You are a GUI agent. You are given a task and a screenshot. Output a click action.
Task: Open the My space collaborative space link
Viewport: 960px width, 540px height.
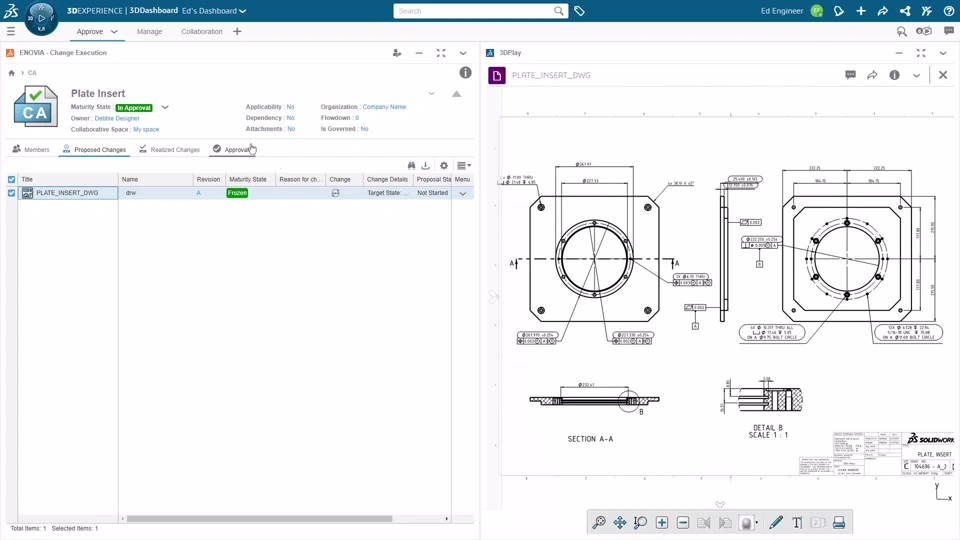[146, 129]
